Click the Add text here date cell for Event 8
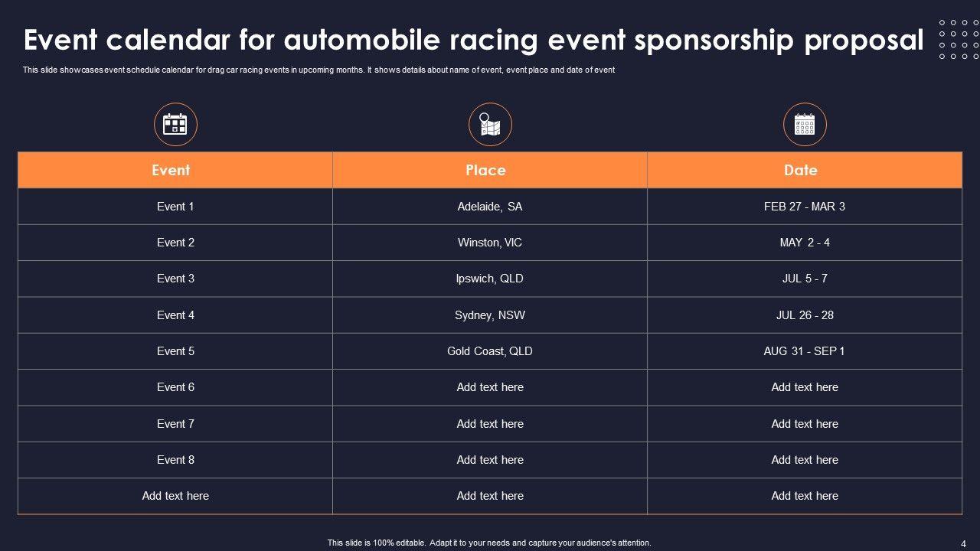 [805, 460]
